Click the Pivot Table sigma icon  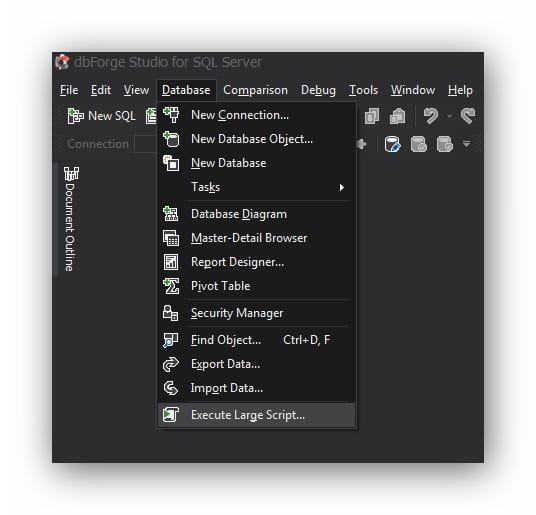coord(171,286)
